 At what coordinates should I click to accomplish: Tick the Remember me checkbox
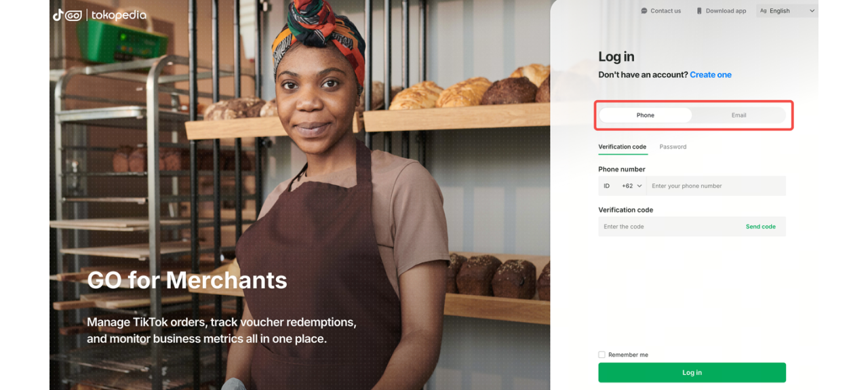601,355
